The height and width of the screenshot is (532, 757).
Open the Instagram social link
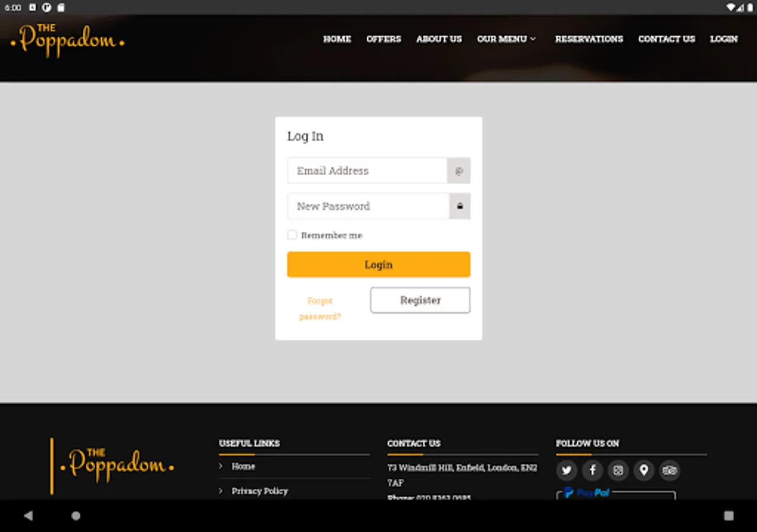pos(618,471)
